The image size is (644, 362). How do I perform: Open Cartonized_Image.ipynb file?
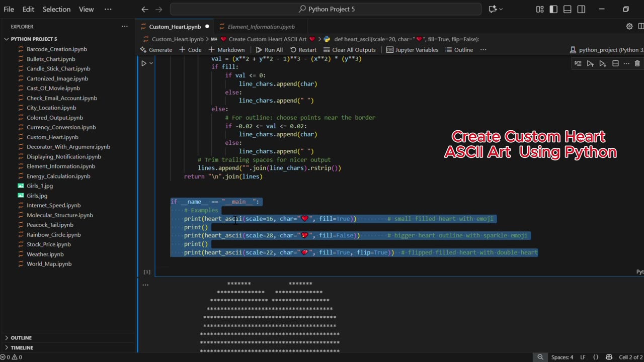point(57,78)
